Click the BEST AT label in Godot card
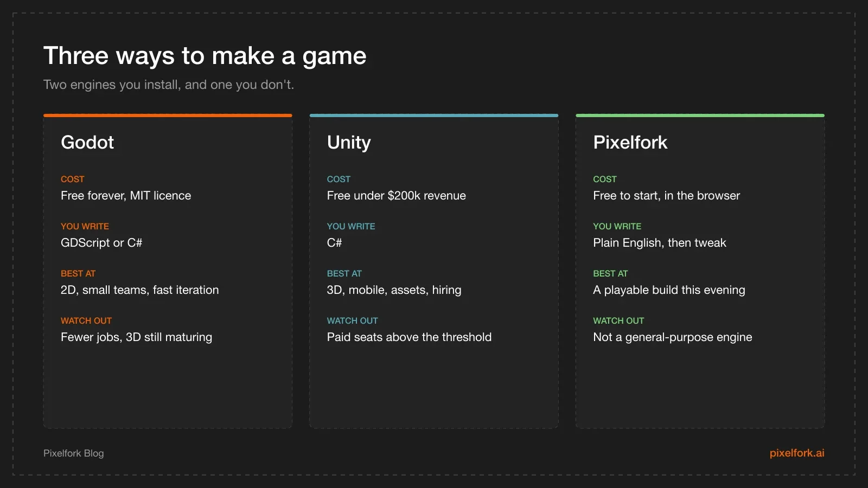The image size is (868, 488). [78, 274]
